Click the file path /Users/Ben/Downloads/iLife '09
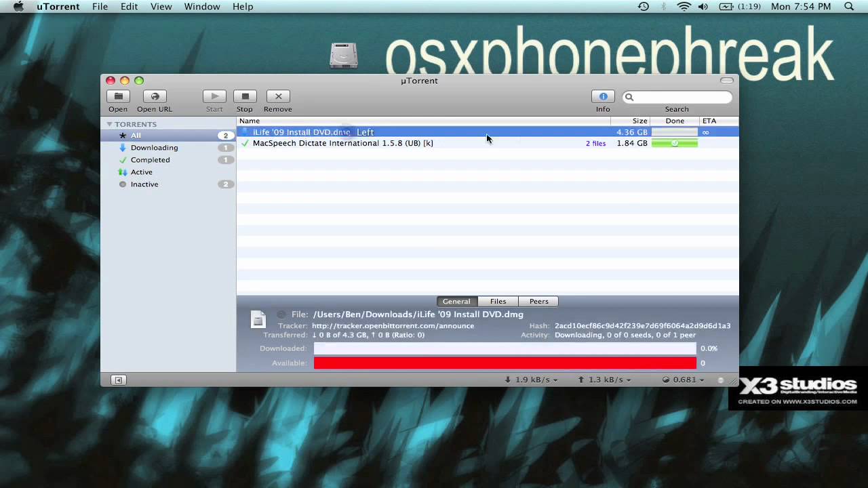This screenshot has height=488, width=868. coord(418,314)
